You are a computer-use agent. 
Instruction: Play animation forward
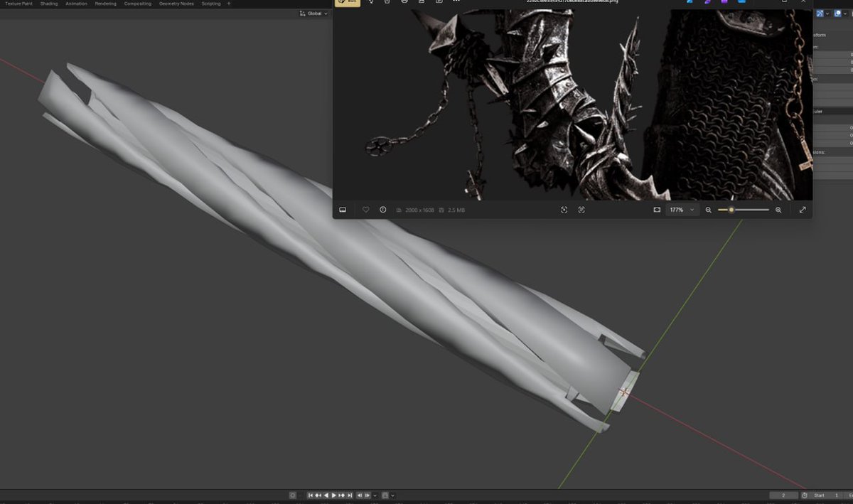pos(333,495)
